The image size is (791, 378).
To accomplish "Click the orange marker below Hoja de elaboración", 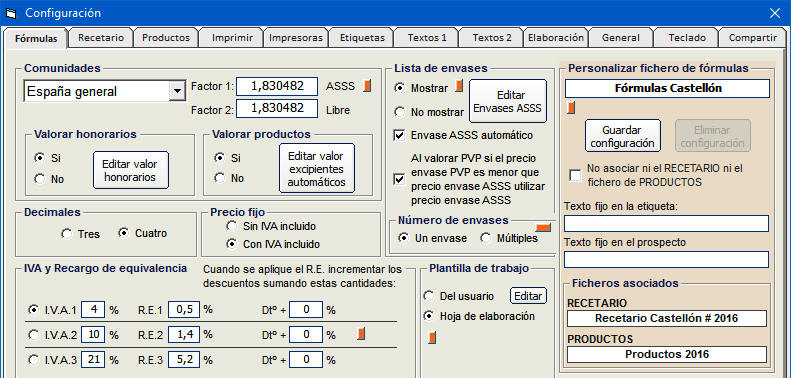I will click(x=431, y=338).
